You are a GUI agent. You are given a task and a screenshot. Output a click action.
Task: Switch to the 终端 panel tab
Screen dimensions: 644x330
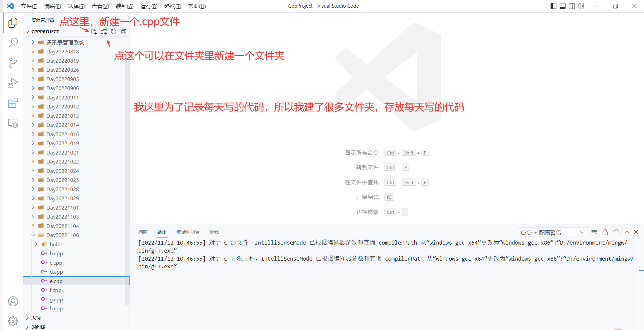click(x=214, y=232)
